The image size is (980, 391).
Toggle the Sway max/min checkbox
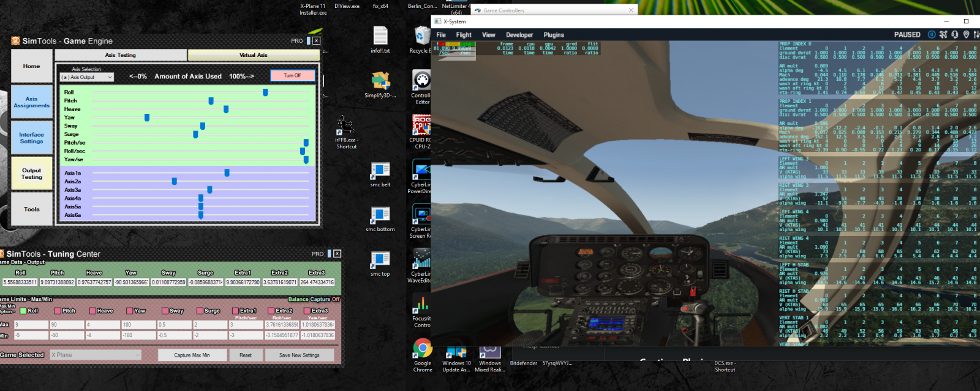click(x=165, y=311)
